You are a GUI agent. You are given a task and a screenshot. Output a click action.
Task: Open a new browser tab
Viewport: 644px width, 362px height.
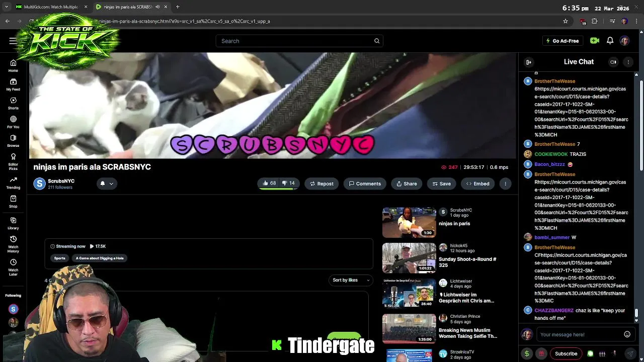click(x=178, y=7)
